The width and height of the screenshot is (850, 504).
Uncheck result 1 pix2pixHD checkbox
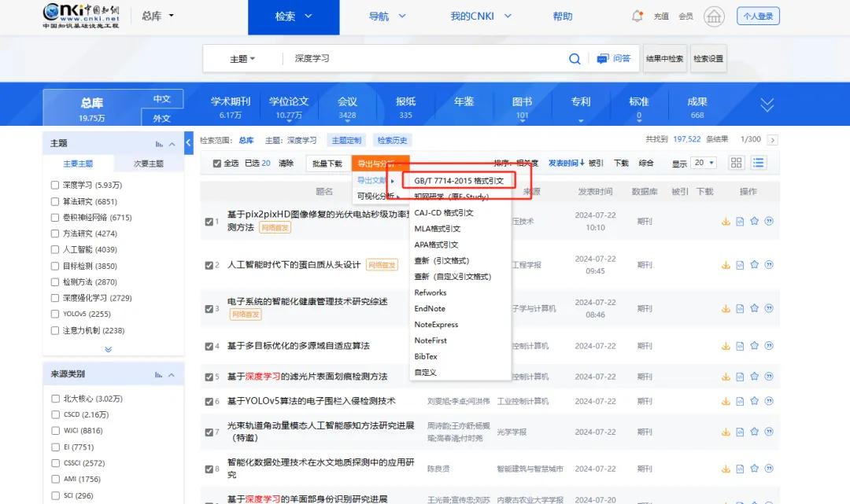[209, 222]
